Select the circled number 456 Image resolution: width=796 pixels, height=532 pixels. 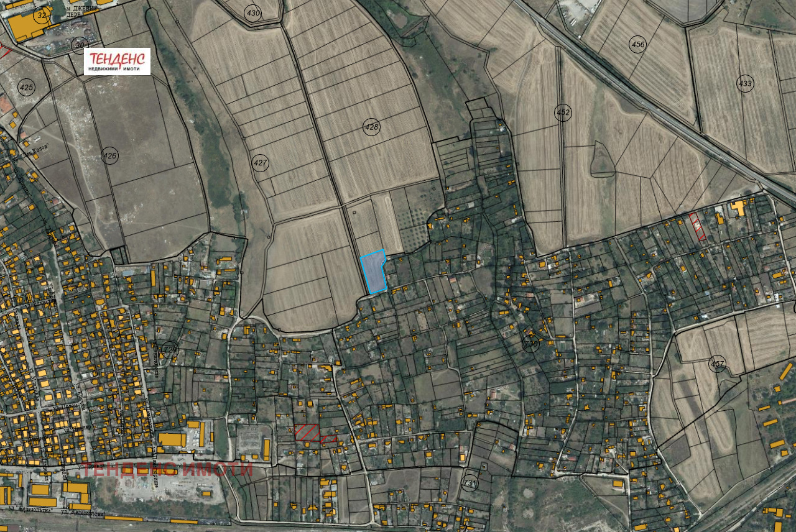click(638, 44)
